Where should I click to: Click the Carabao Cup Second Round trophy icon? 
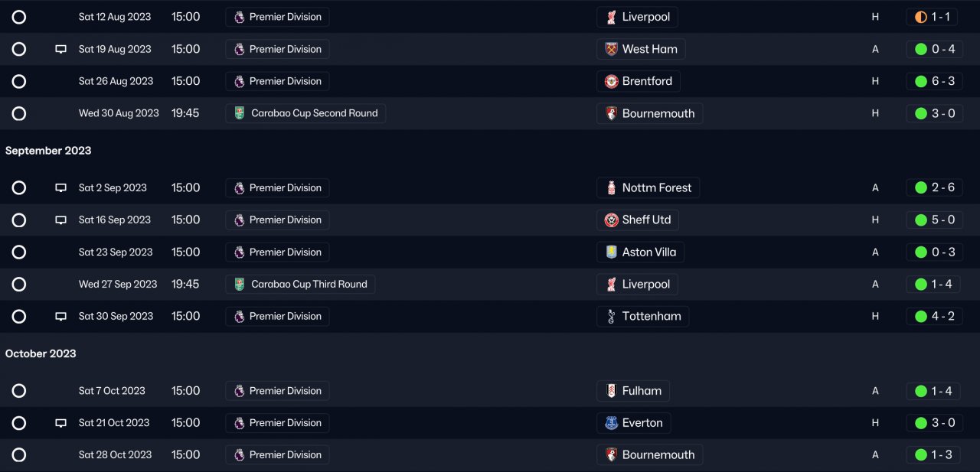(239, 113)
